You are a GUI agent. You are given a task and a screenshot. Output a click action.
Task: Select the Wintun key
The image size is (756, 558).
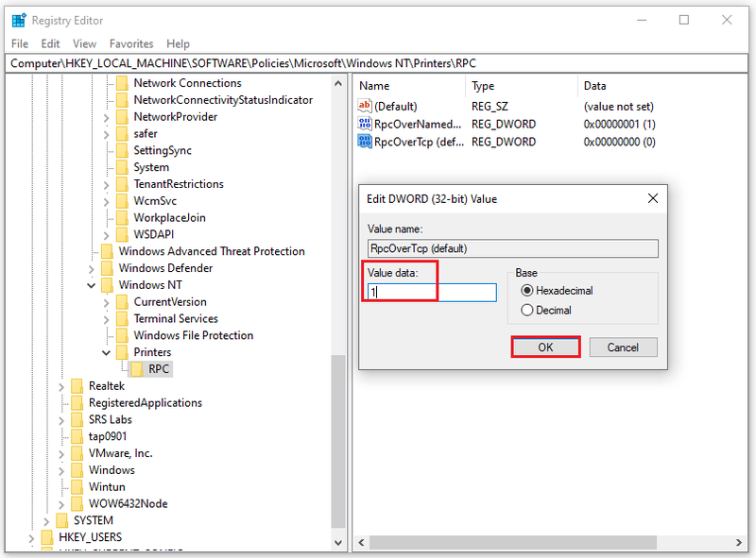[107, 487]
